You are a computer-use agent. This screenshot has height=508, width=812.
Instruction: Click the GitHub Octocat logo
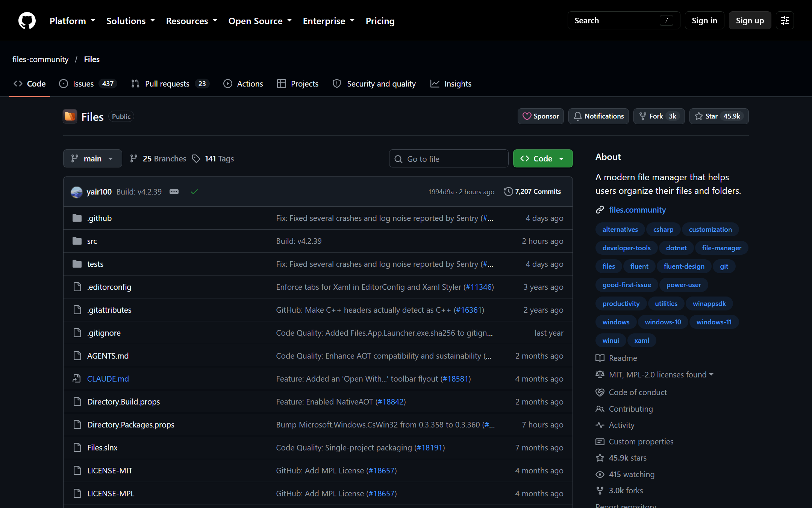click(x=27, y=21)
